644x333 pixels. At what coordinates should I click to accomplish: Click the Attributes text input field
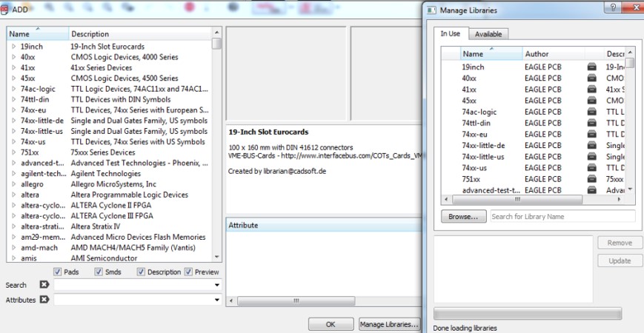(x=133, y=300)
